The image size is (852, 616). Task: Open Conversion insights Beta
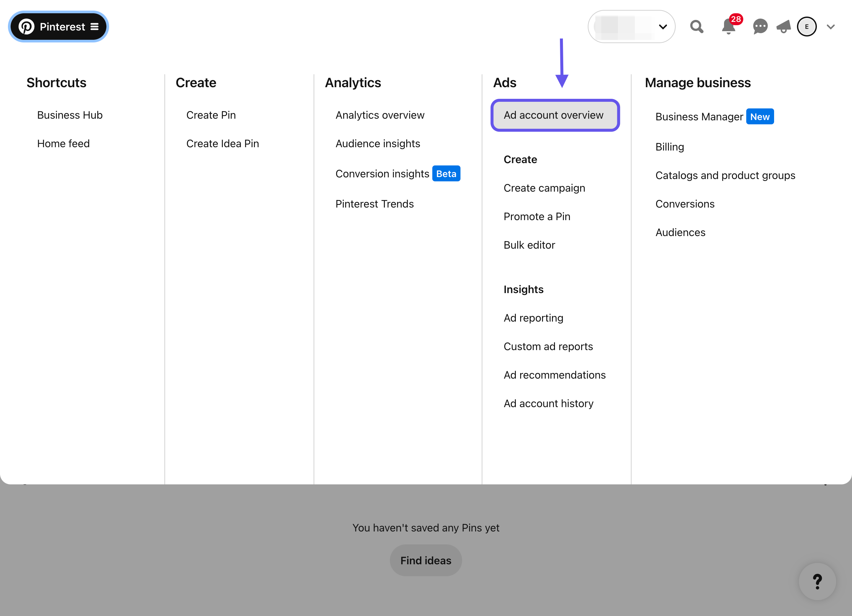(x=398, y=173)
